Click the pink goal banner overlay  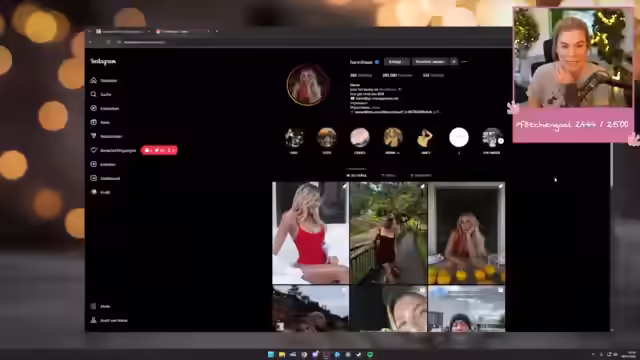(573, 125)
